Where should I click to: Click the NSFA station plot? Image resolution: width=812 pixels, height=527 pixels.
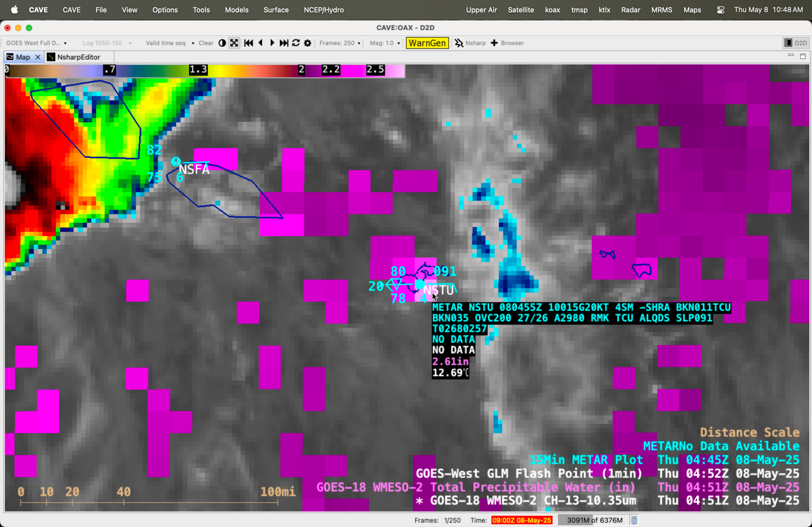(x=176, y=162)
